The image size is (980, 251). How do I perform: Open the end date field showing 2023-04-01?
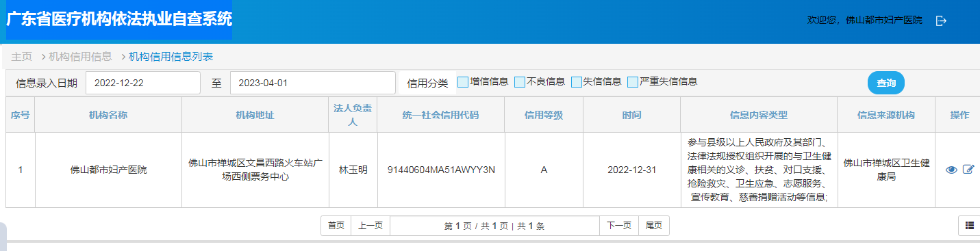[313, 83]
